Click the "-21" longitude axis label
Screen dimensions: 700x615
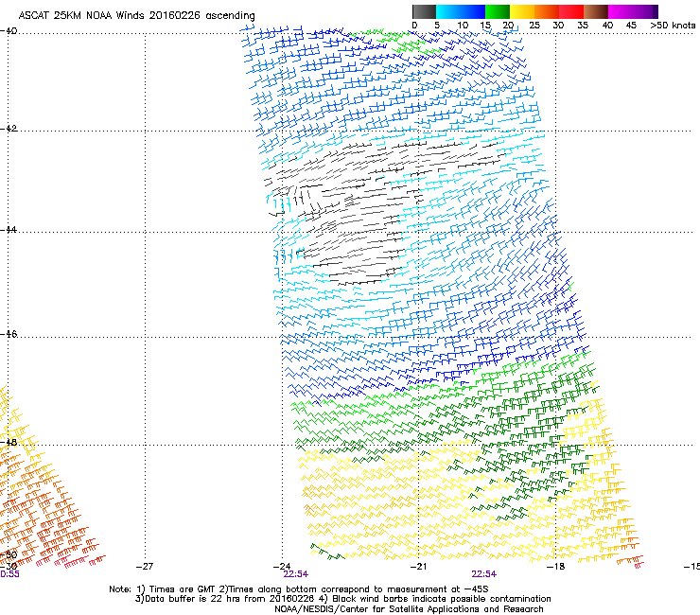(x=418, y=567)
